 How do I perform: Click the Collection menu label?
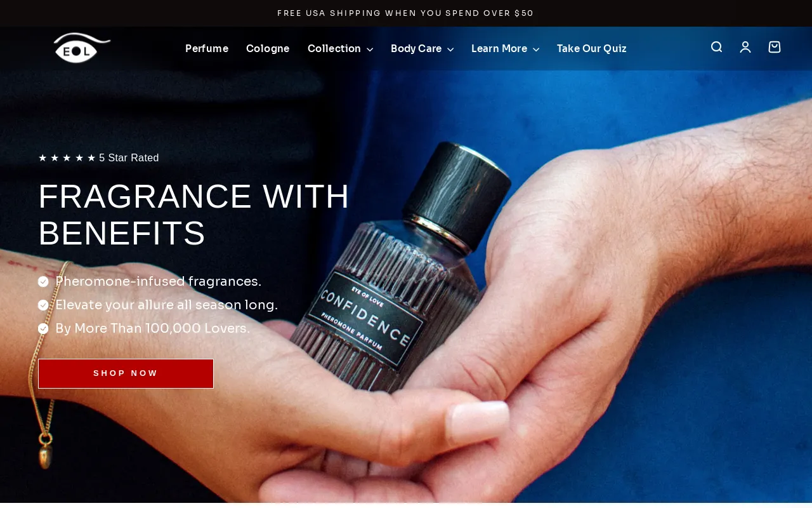[334, 49]
